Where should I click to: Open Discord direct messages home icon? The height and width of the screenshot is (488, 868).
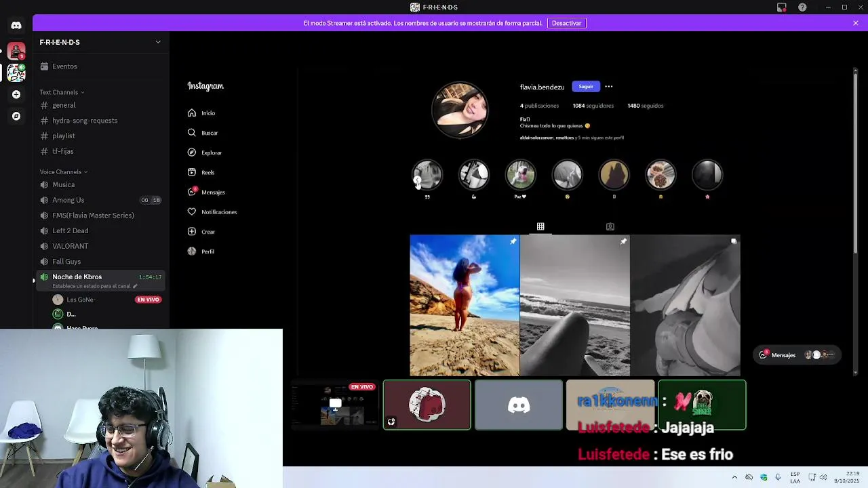point(16,26)
